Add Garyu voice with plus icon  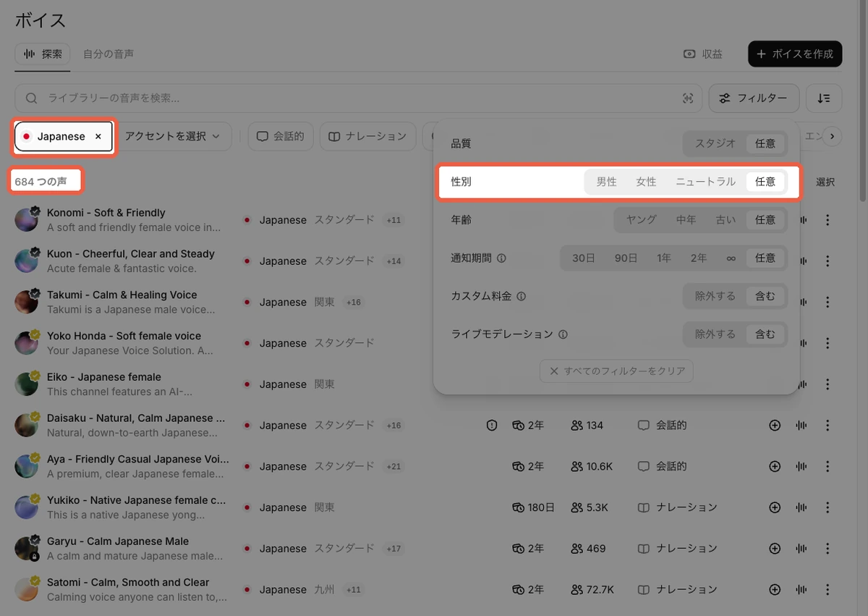[x=775, y=549]
